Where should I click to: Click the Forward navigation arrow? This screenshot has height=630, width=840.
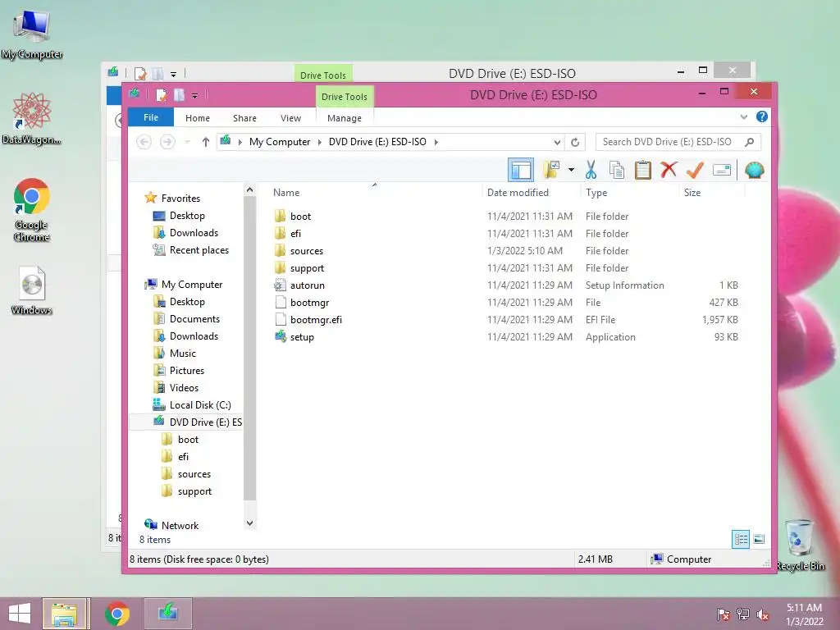point(167,142)
